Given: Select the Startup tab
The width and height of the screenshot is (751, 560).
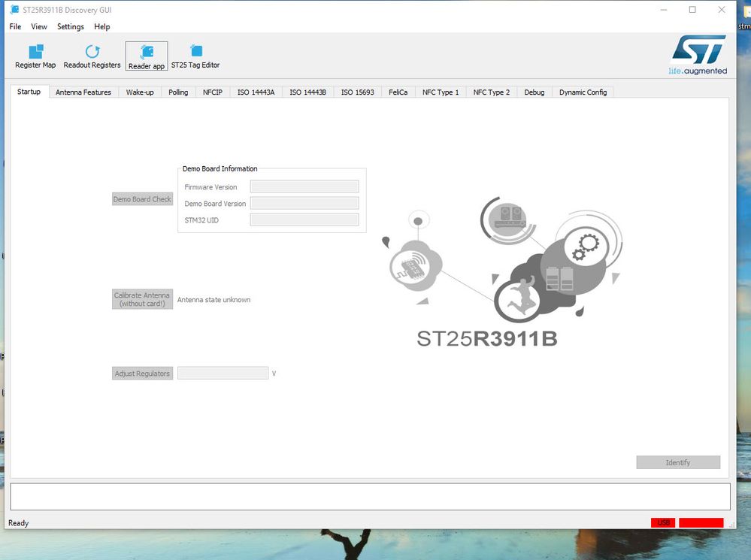Looking at the screenshot, I should coord(29,92).
